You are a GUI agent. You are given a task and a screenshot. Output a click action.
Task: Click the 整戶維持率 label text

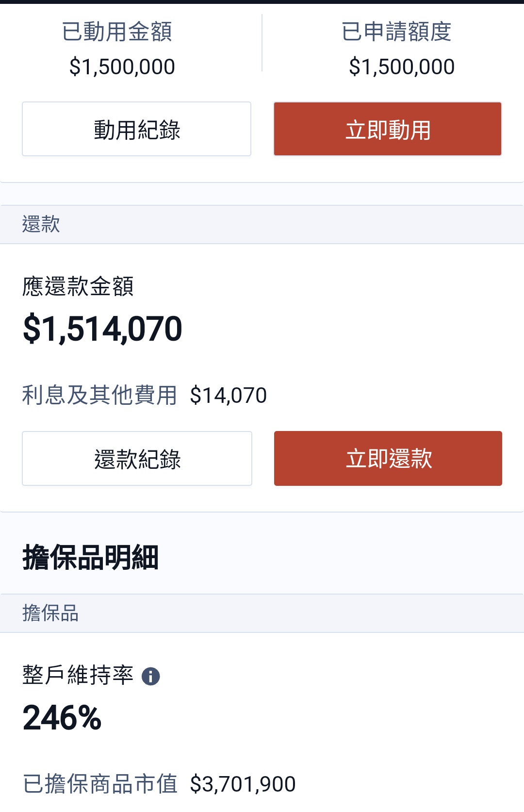78,676
